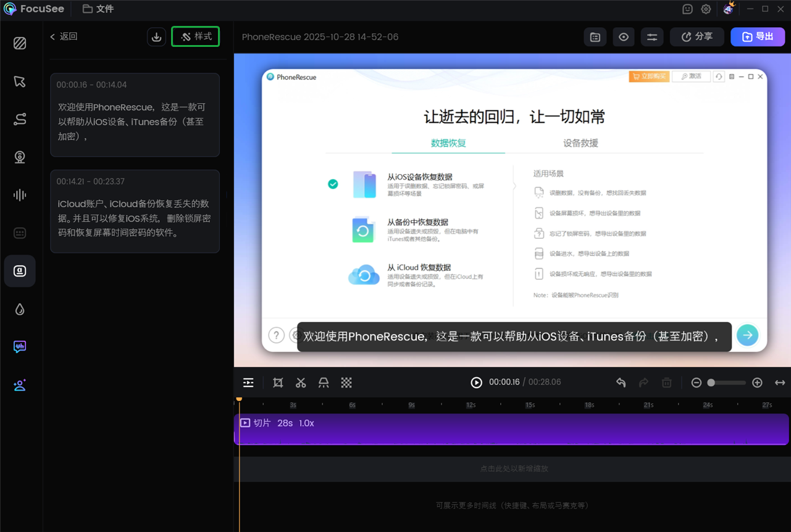Click the 分享 share button

pyautogui.click(x=697, y=36)
